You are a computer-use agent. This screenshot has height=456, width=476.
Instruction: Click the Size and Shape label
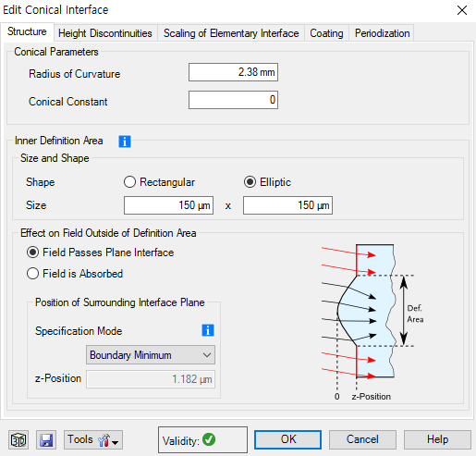tap(55, 158)
